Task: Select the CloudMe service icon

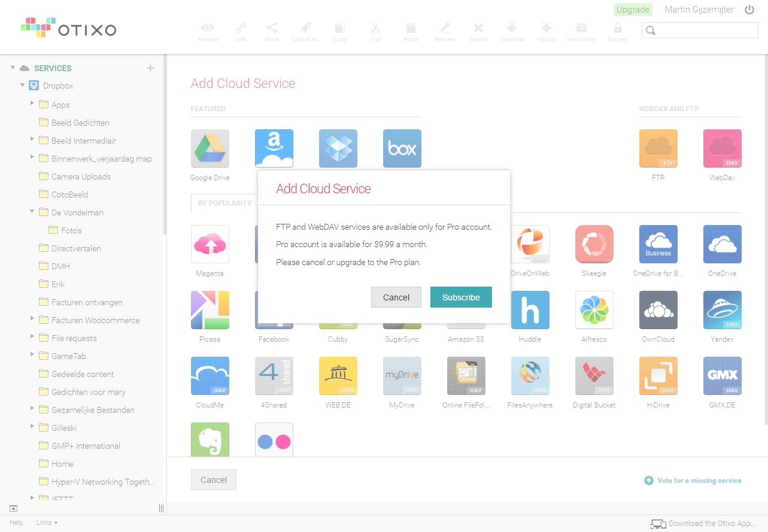Action: click(x=210, y=376)
